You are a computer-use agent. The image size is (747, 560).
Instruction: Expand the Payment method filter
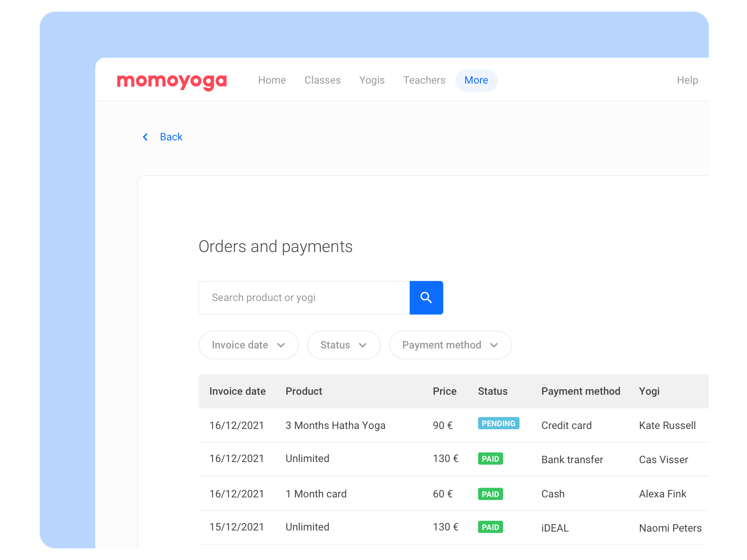[x=450, y=345]
